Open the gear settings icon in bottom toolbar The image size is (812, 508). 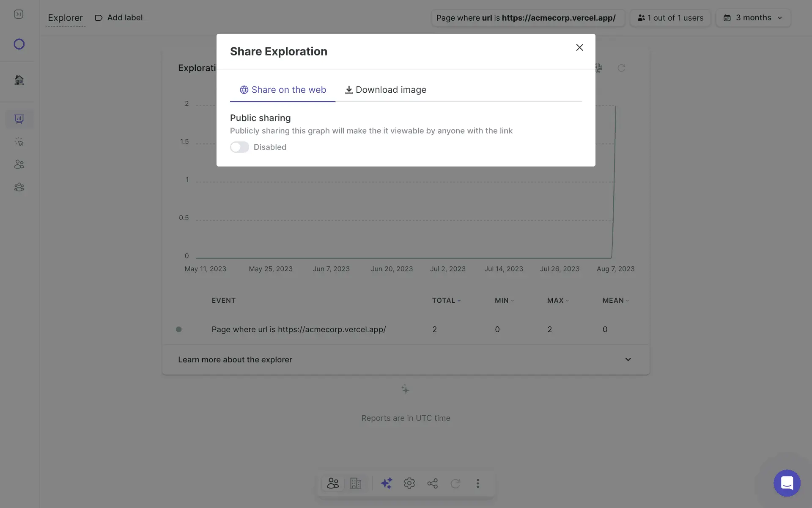(x=409, y=483)
